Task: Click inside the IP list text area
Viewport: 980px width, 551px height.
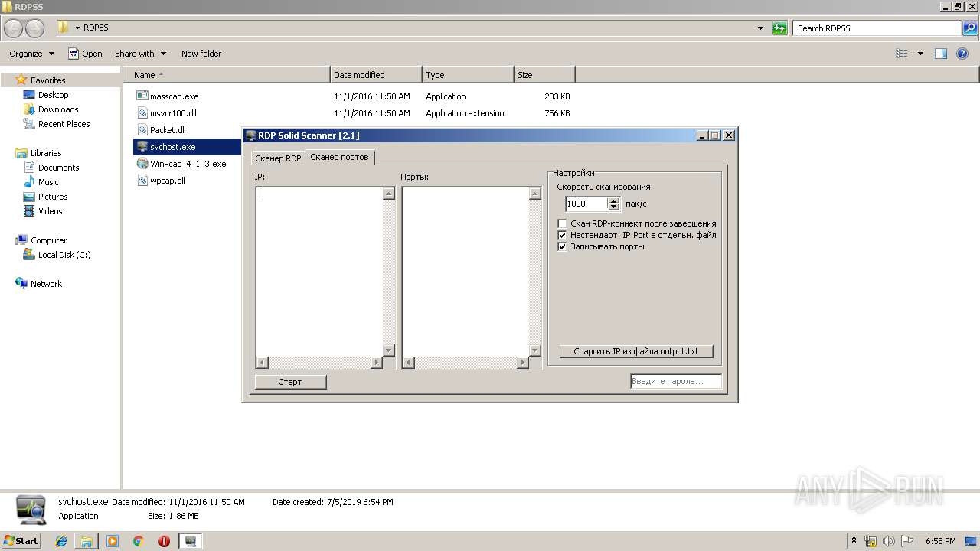Action: [x=319, y=272]
